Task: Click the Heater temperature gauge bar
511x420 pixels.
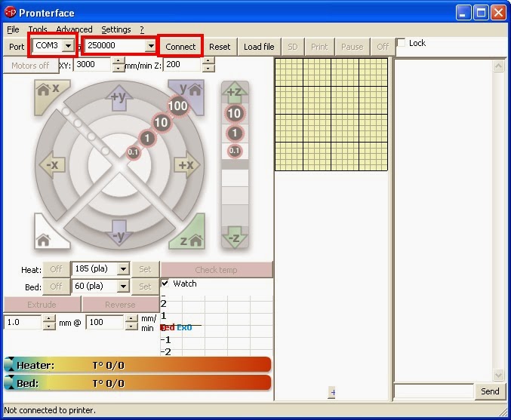Action: (137, 365)
